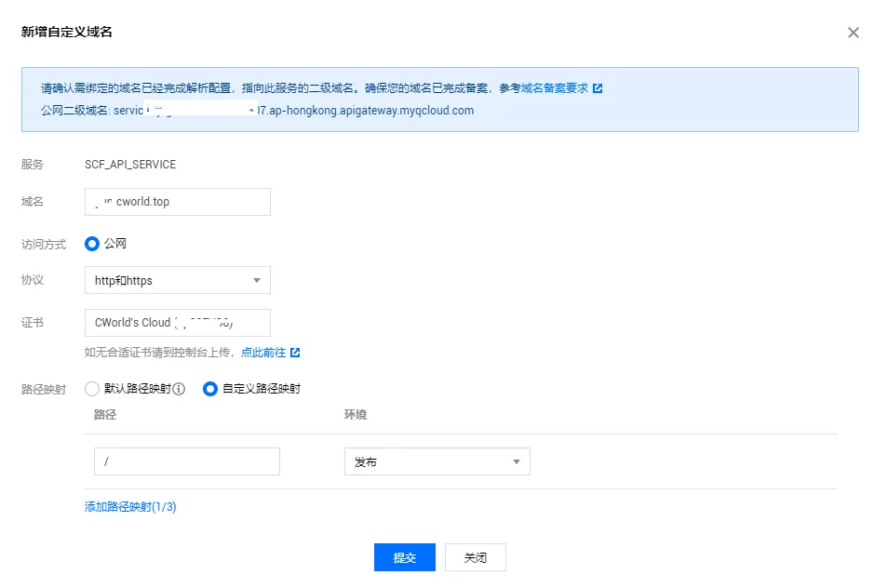Click the 关闭 button
Viewport: 874px width, 588px height.
point(475,557)
